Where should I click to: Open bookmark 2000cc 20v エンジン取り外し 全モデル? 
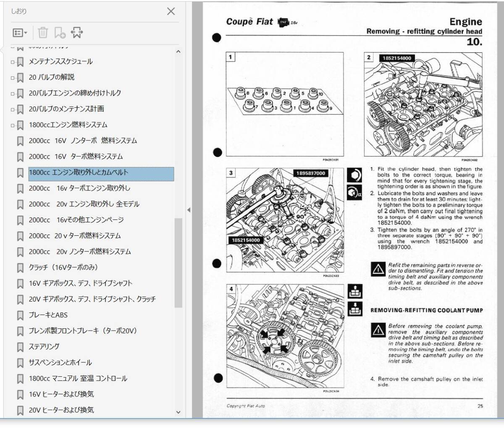(84, 204)
